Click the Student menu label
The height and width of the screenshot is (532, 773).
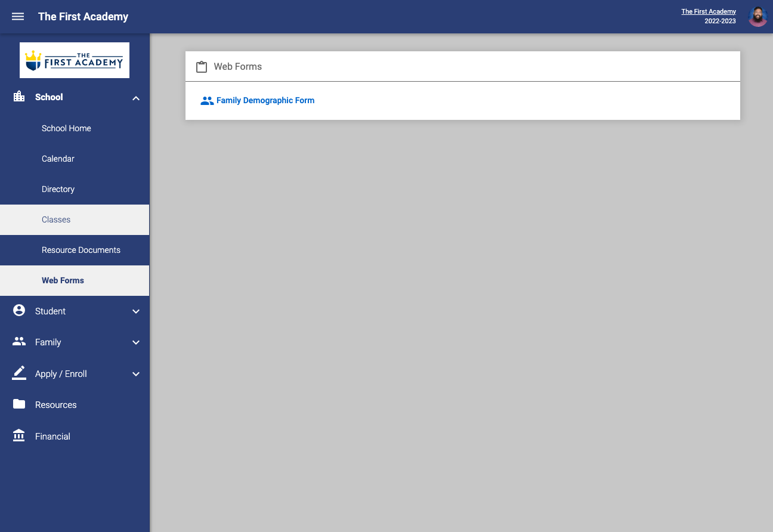coord(50,311)
